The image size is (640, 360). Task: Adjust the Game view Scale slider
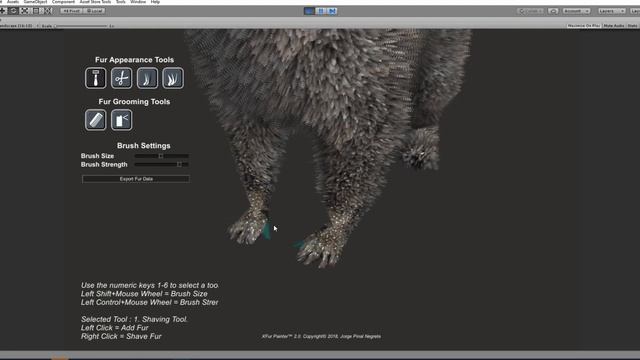(81, 26)
